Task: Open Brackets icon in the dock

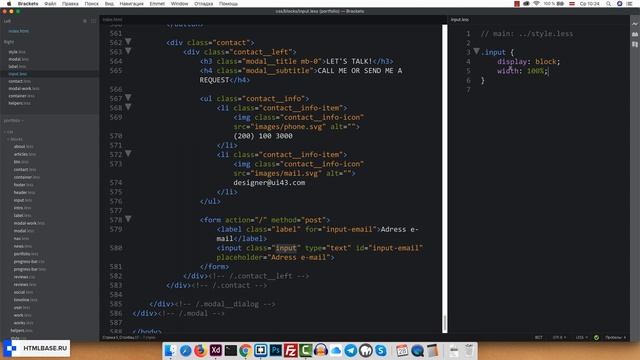Action: point(260,350)
